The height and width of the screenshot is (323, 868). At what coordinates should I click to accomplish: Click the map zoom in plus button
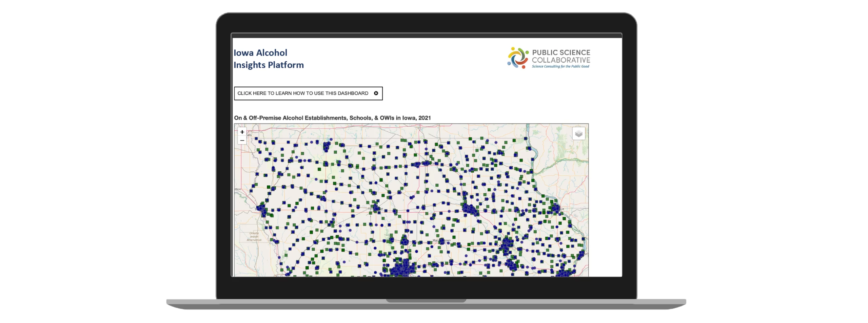click(242, 132)
